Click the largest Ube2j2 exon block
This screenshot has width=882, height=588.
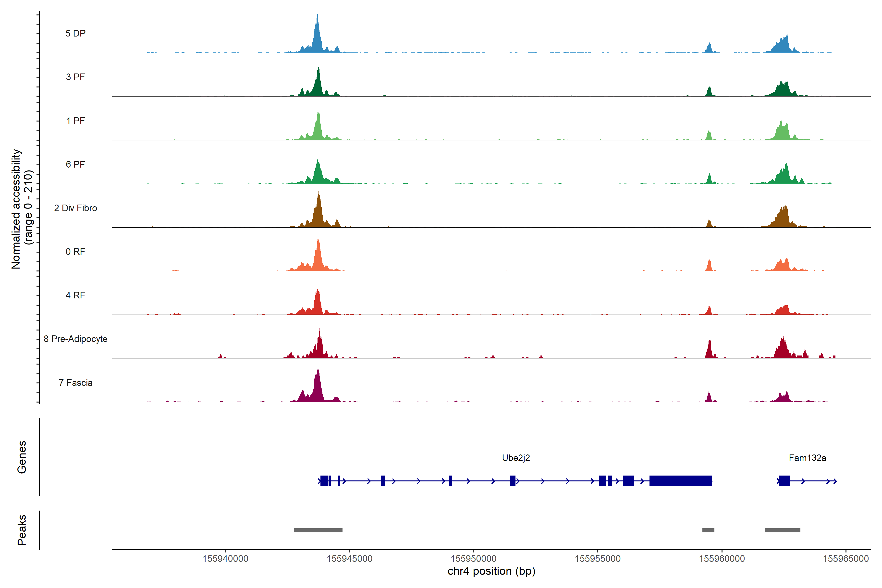click(x=680, y=481)
